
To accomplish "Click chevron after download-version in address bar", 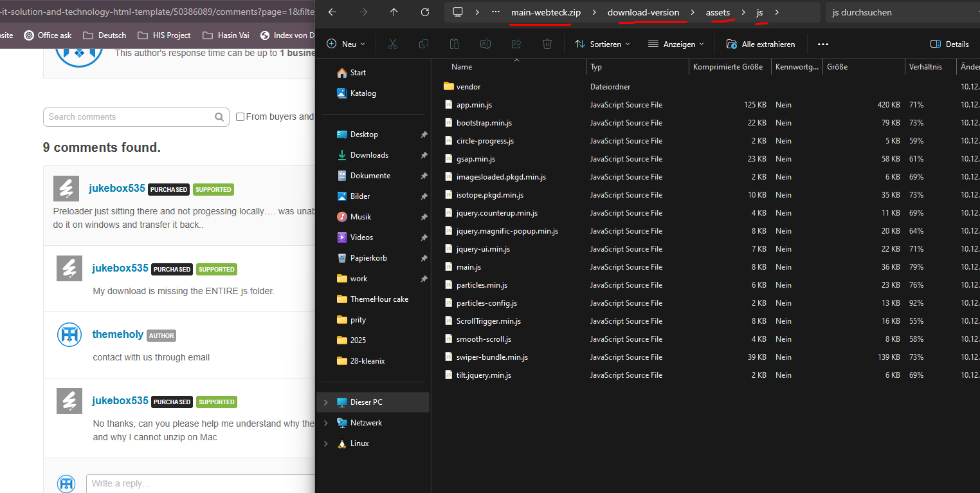I will point(693,12).
